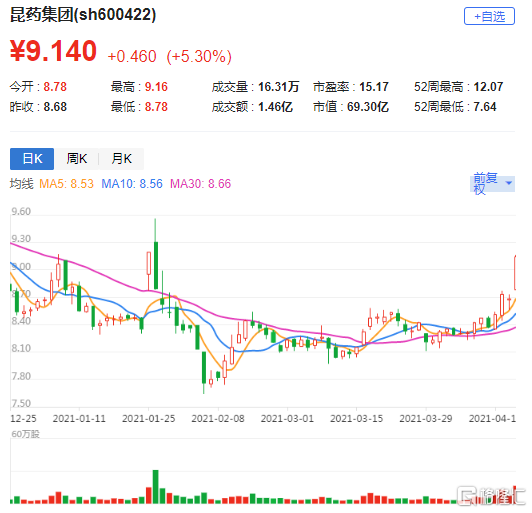Switch to the 月K monthly chart tab

point(121,158)
